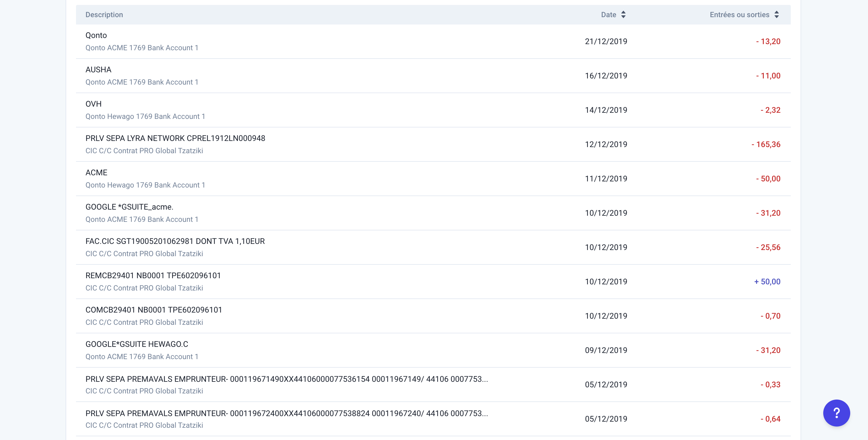The height and width of the screenshot is (440, 868).
Task: Sort by Entrées ou sorties column arrows
Action: pos(776,14)
